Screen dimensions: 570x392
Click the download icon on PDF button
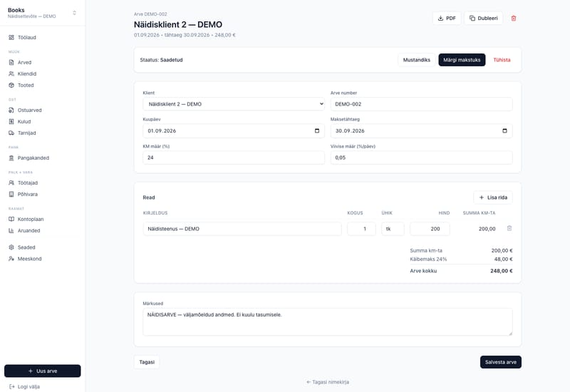pyautogui.click(x=440, y=19)
